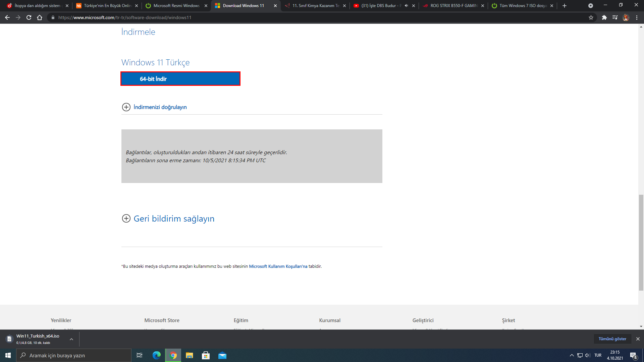
Task: Click the Microsoft Store footer heading
Action: (x=162, y=320)
